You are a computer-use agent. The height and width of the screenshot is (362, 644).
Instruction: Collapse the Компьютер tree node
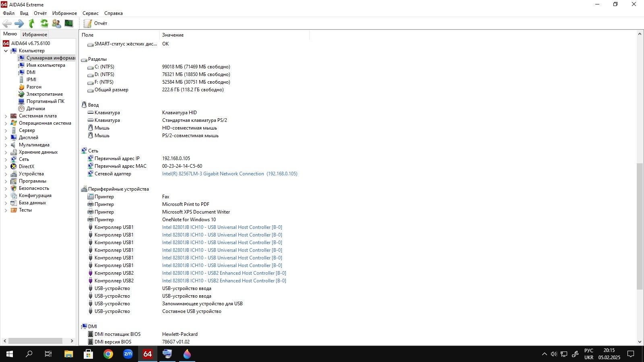[6, 51]
